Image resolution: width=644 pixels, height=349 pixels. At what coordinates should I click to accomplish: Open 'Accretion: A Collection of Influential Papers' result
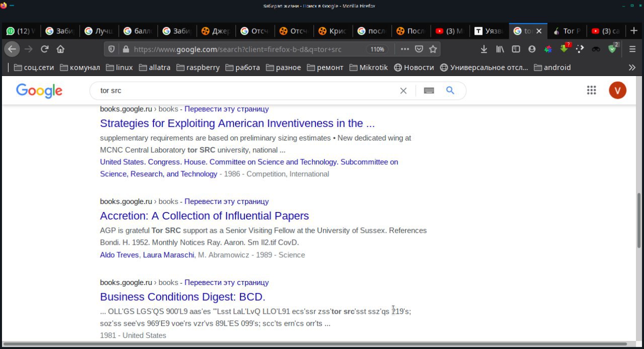[204, 216]
